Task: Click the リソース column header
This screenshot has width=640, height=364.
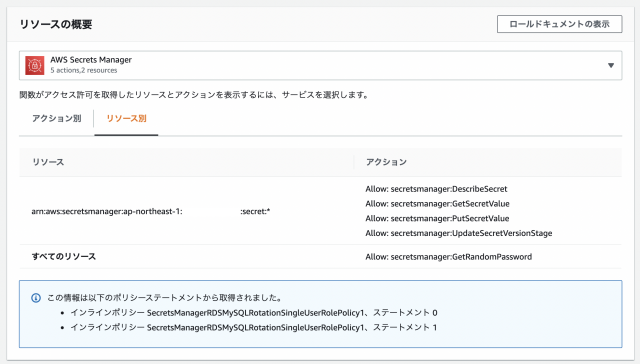Action: point(48,162)
